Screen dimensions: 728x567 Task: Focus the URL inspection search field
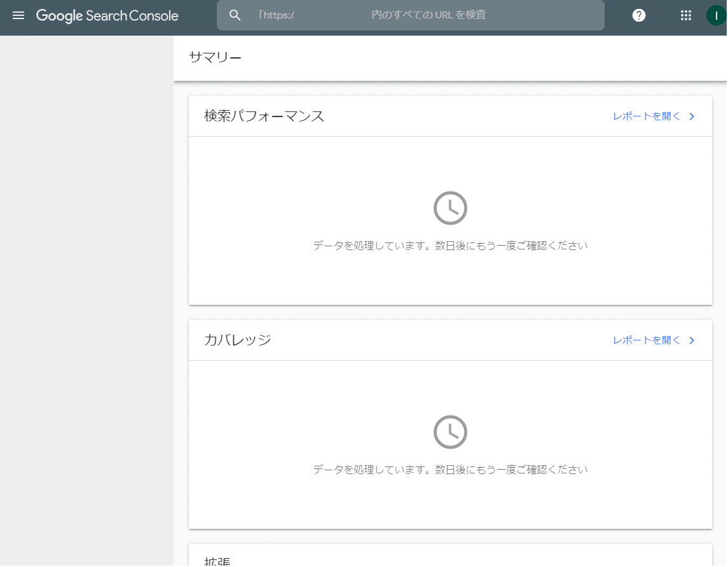click(411, 15)
